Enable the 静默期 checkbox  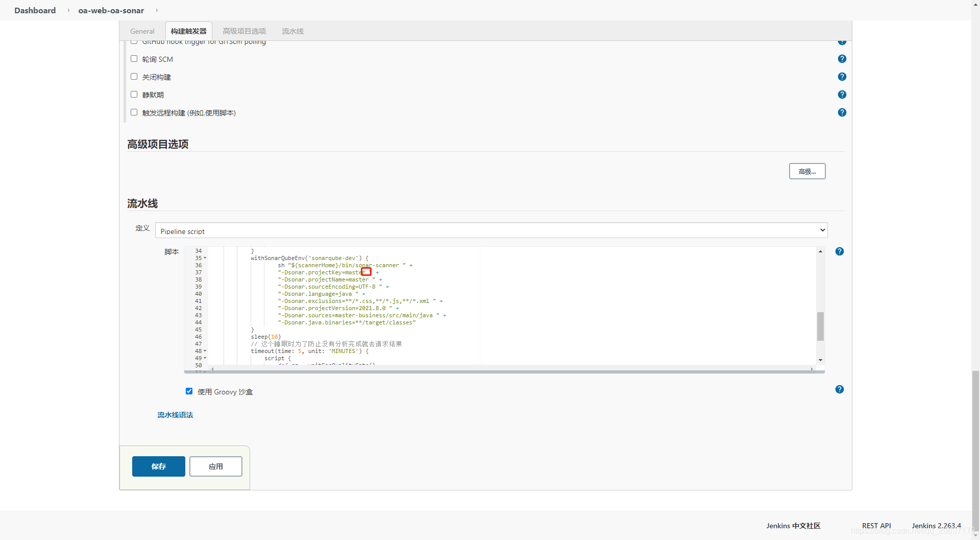pos(134,95)
